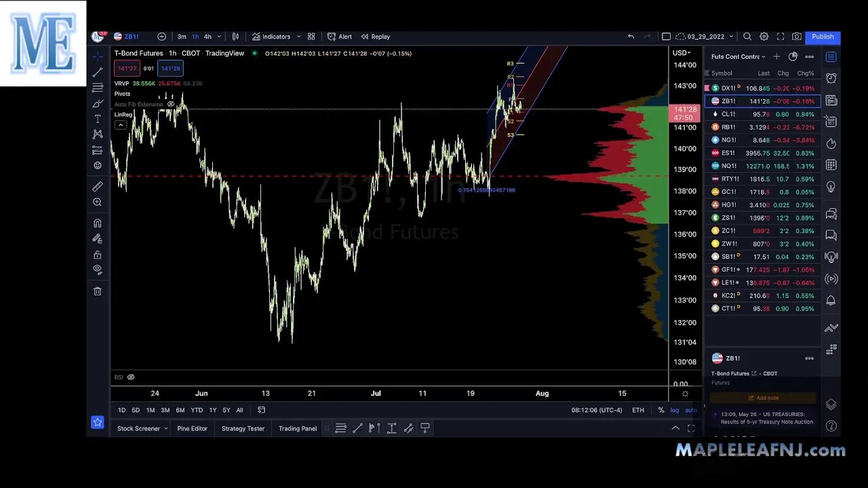This screenshot has width=868, height=488.
Task: Toggle percent scale on price axis
Action: pyautogui.click(x=661, y=410)
